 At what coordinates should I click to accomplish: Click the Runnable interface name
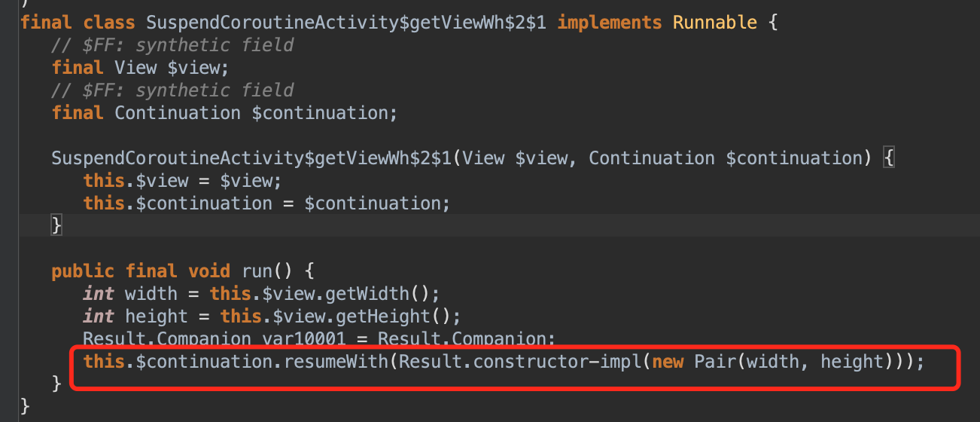[x=715, y=22]
